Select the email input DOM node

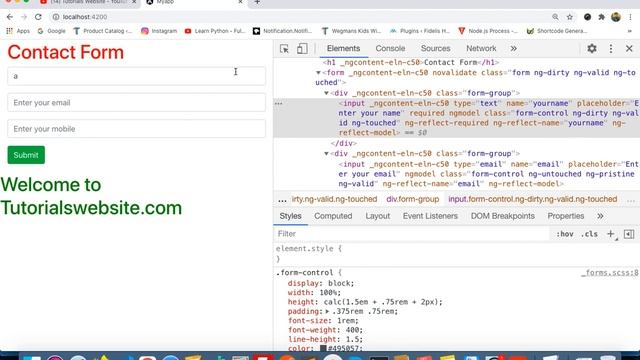(488, 174)
